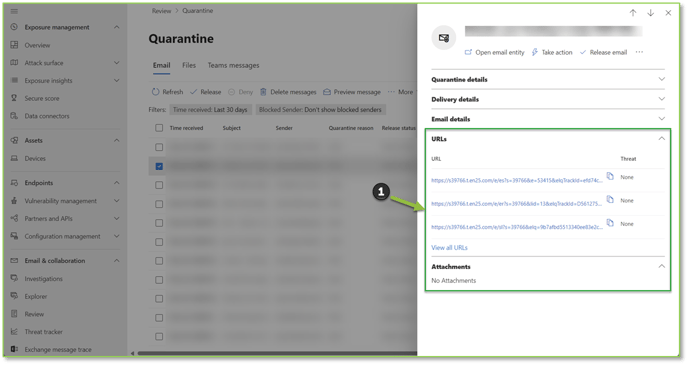Image resolution: width=688 pixels, height=365 pixels.
Task: Click the horizontal scrollbar under the list
Action: tap(277, 353)
